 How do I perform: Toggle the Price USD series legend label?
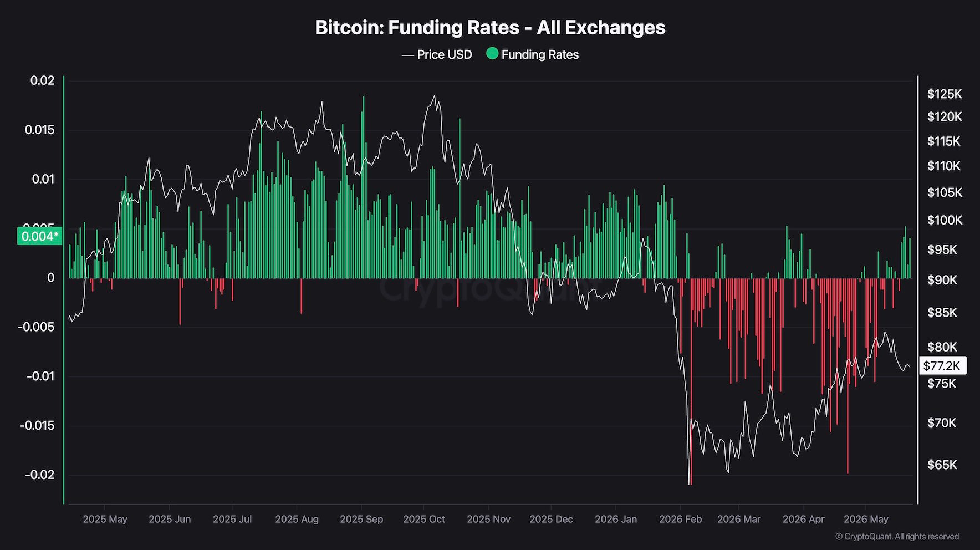pyautogui.click(x=445, y=54)
